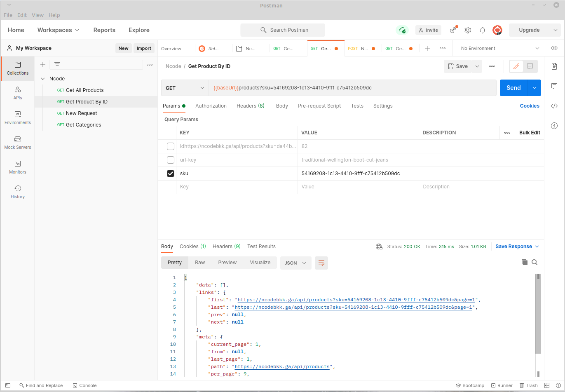The height and width of the screenshot is (392, 565).
Task: Open the Code snippet icon
Action: pos(554,106)
